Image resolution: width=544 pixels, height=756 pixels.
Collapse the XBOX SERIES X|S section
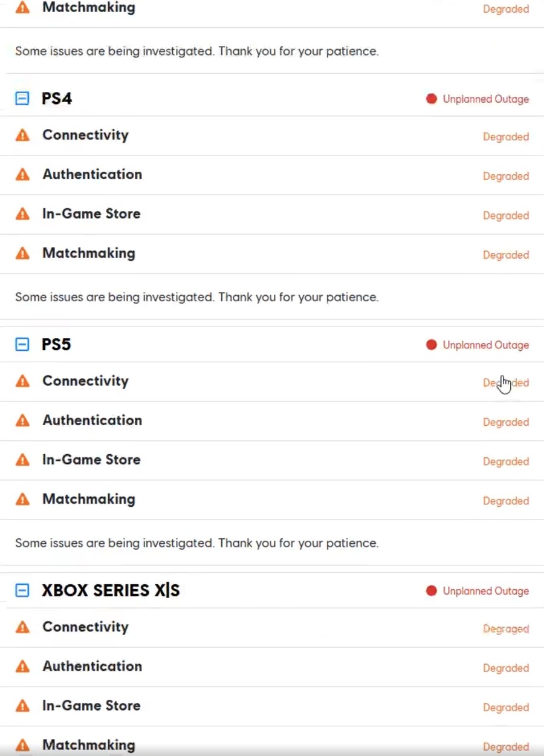[22, 591]
